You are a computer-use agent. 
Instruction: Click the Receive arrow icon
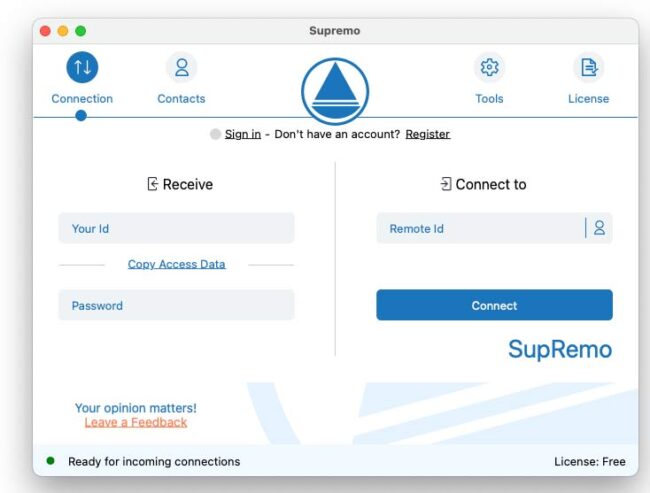coord(152,184)
